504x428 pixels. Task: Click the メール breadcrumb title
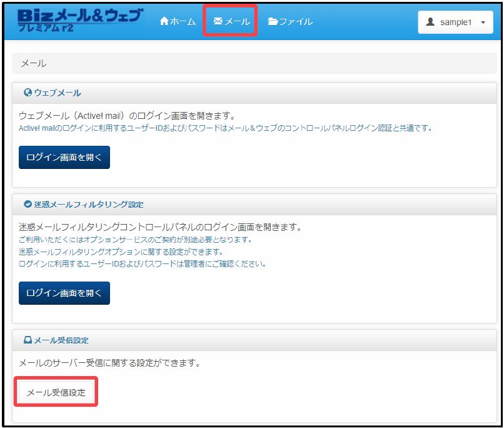coord(33,63)
